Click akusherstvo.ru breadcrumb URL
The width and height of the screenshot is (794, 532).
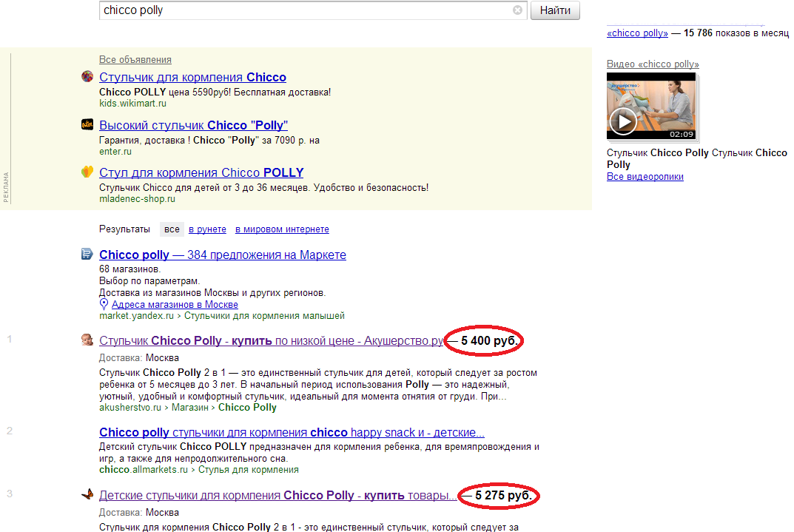[x=130, y=408]
